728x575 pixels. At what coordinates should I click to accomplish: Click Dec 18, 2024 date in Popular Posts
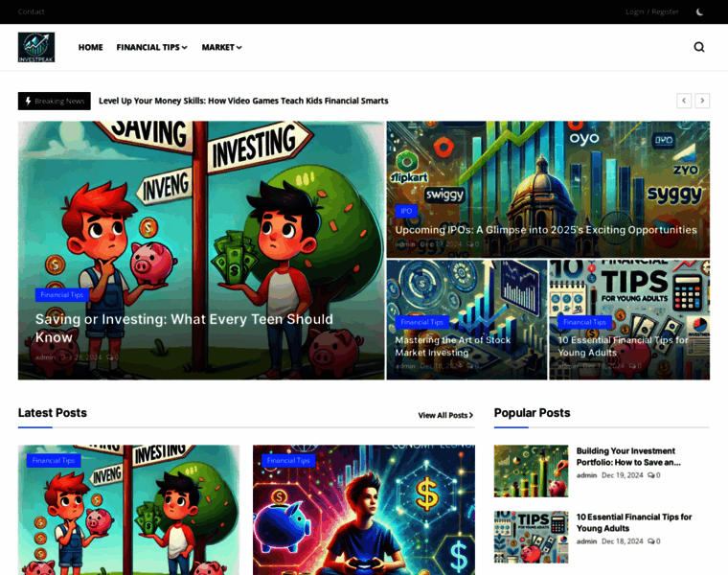tap(622, 541)
